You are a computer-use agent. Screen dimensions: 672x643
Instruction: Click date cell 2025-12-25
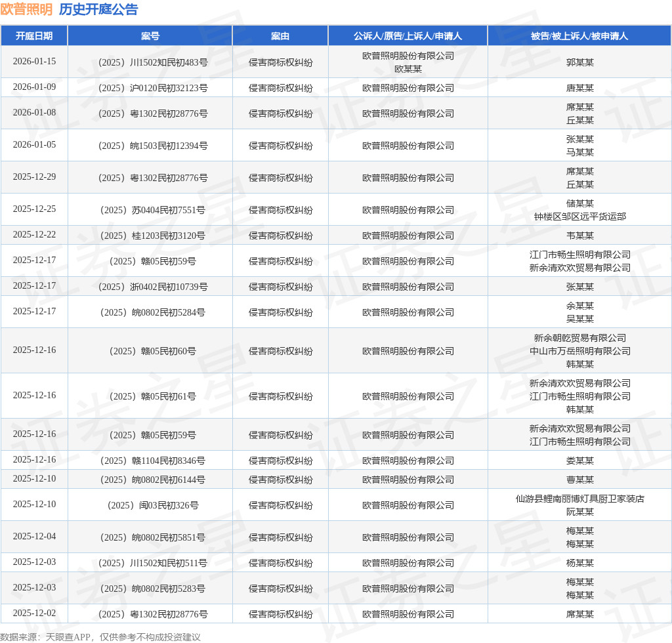coord(34,209)
